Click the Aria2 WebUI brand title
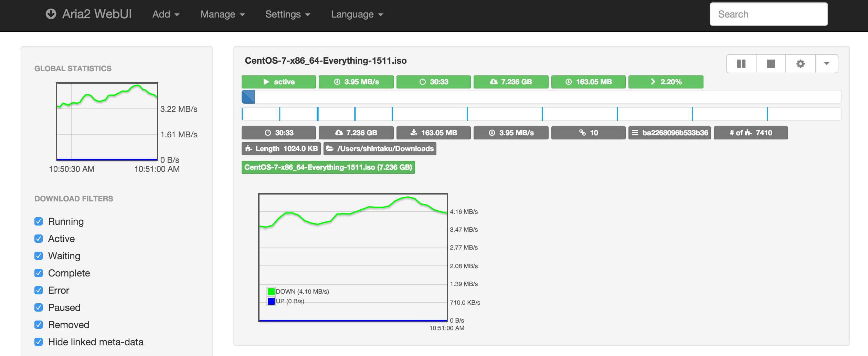Screen dimensions: 868x356 pyautogui.click(x=97, y=14)
